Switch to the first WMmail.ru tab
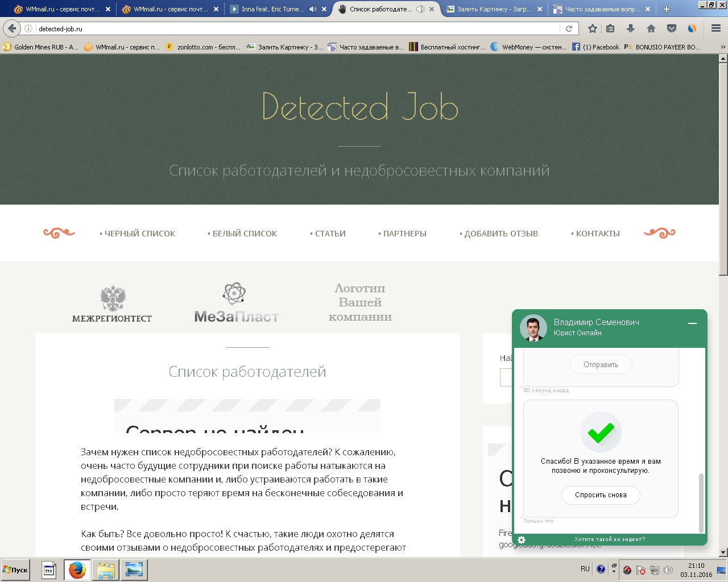 tap(62, 9)
